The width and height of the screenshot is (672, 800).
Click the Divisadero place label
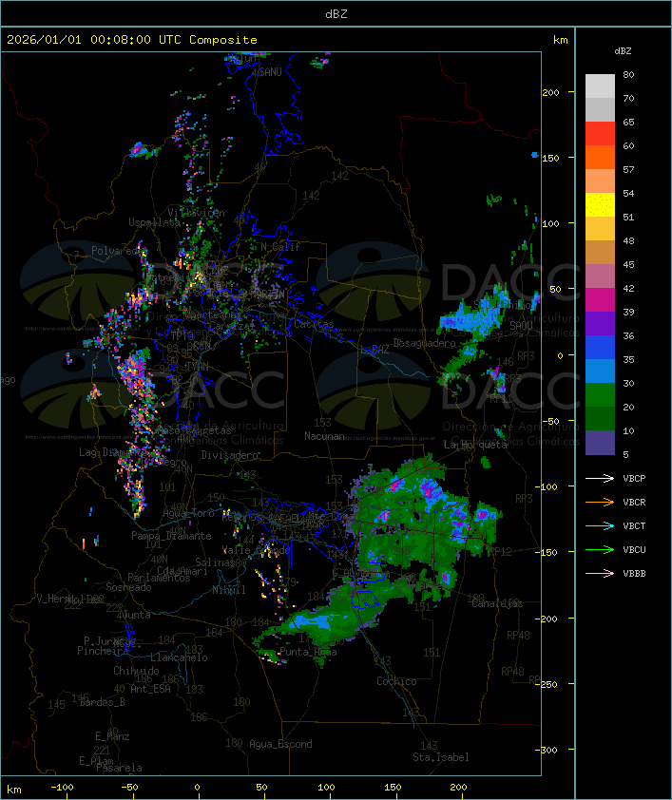(x=230, y=454)
